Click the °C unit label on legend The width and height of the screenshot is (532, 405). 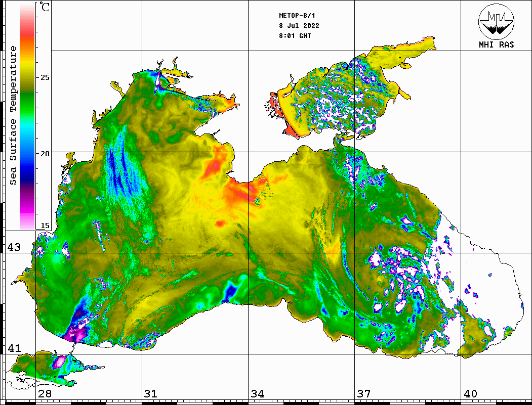pyautogui.click(x=45, y=7)
